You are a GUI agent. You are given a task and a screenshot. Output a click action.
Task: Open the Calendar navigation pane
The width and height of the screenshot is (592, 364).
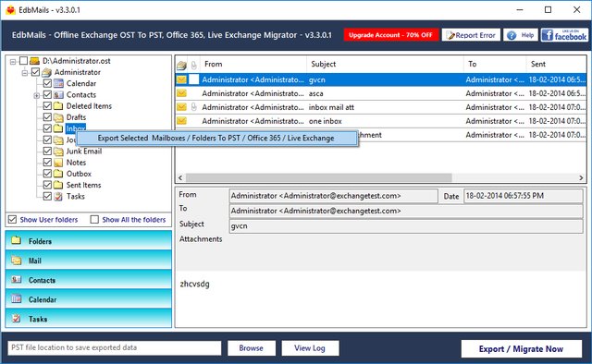(89, 299)
